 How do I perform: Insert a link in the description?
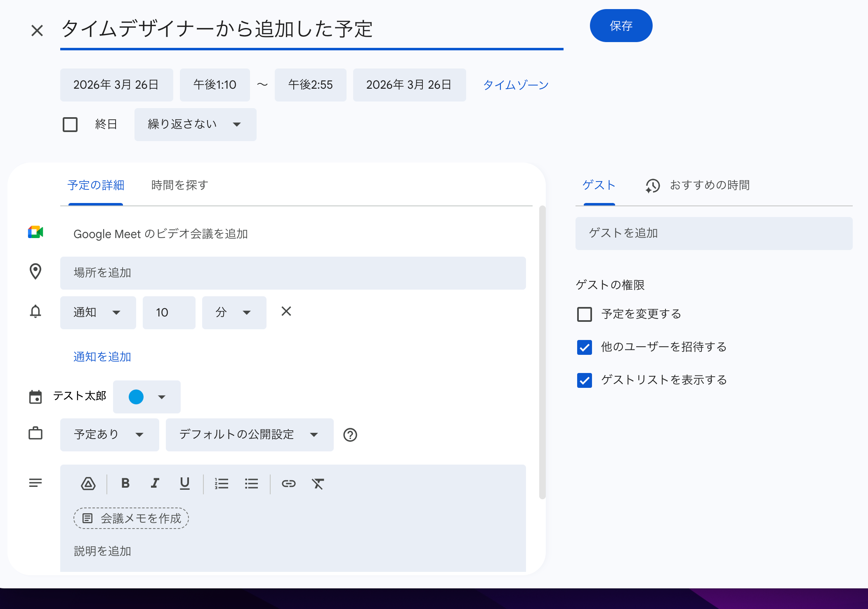point(289,483)
